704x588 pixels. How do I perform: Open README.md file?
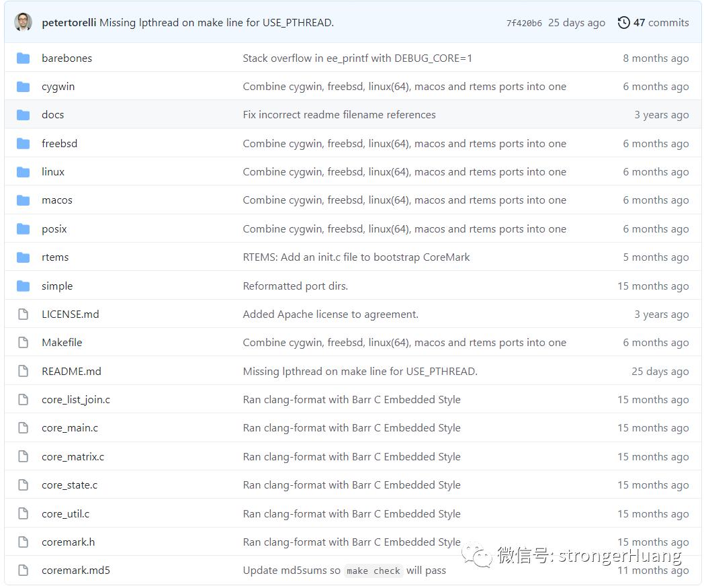click(71, 371)
